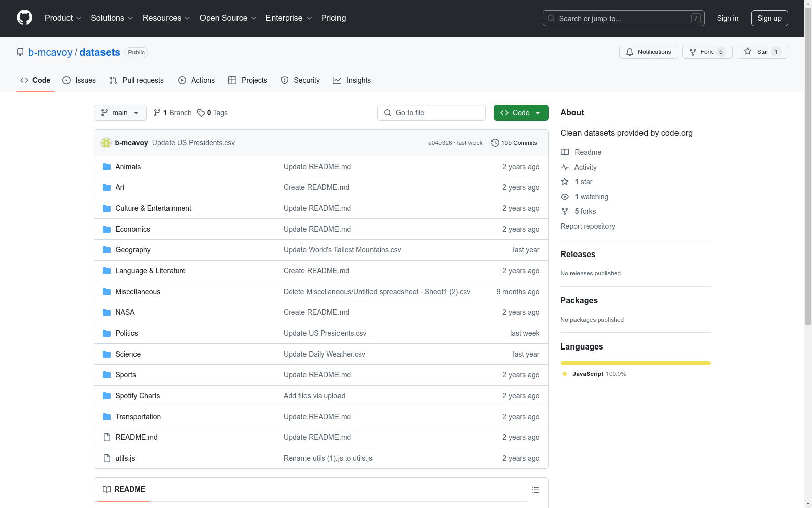This screenshot has height=508, width=812.
Task: Open the README outline list icon
Action: click(x=535, y=490)
